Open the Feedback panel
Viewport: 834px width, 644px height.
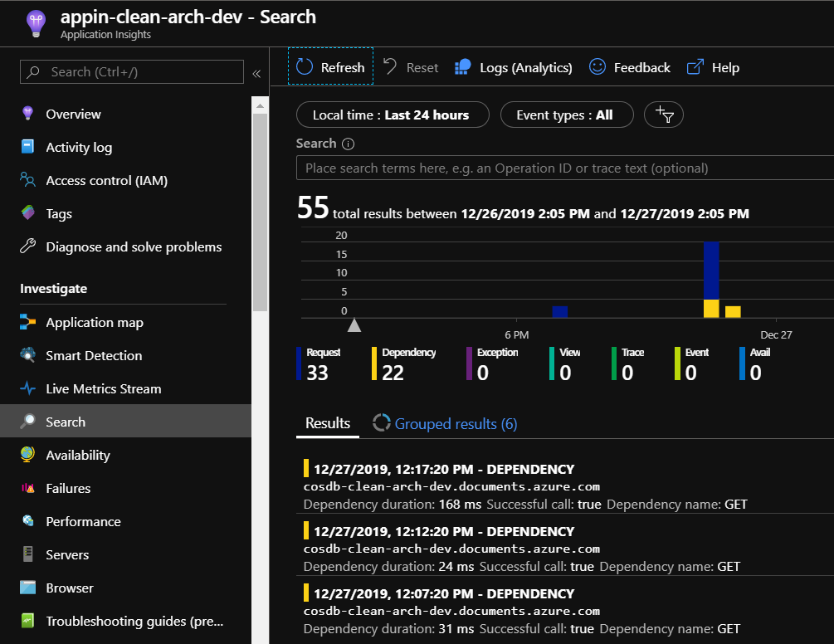point(630,67)
